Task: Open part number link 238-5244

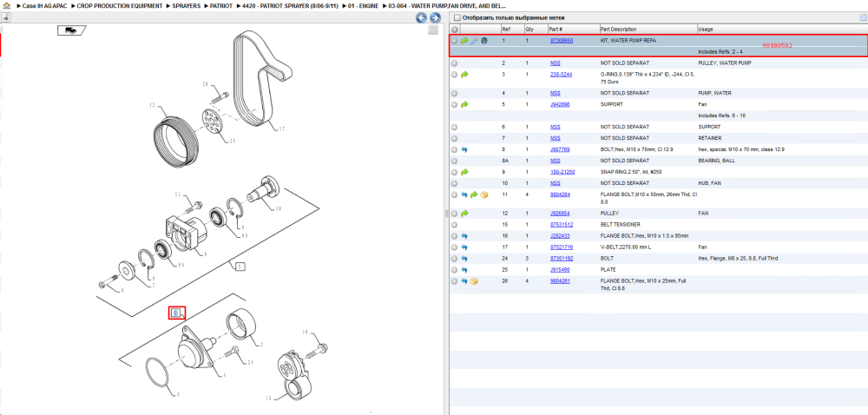Action: coord(561,74)
